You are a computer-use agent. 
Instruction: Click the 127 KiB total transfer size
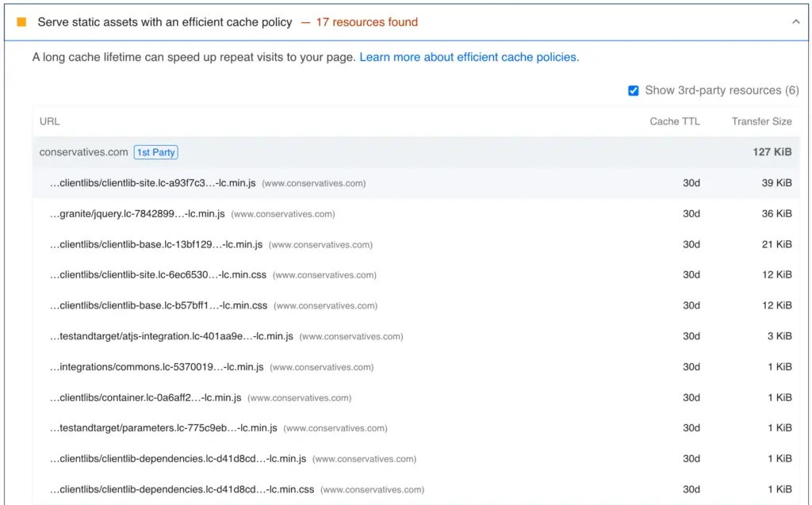772,151
